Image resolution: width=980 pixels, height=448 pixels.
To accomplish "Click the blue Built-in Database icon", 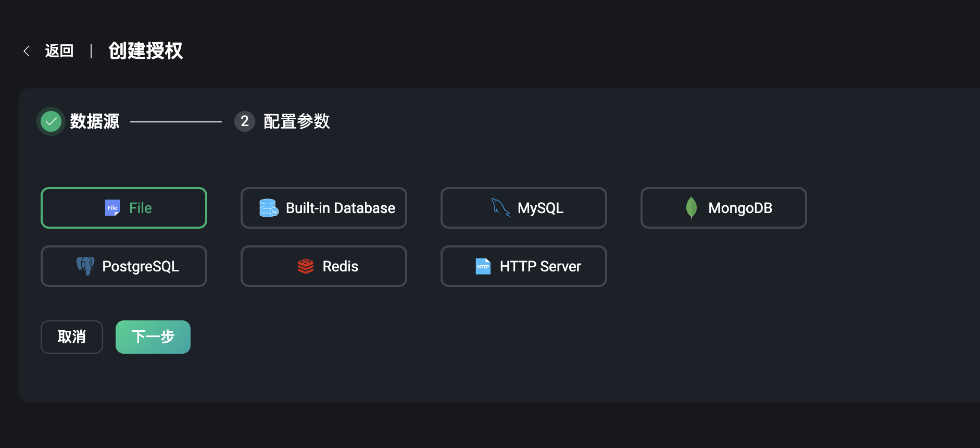I will coord(269,208).
